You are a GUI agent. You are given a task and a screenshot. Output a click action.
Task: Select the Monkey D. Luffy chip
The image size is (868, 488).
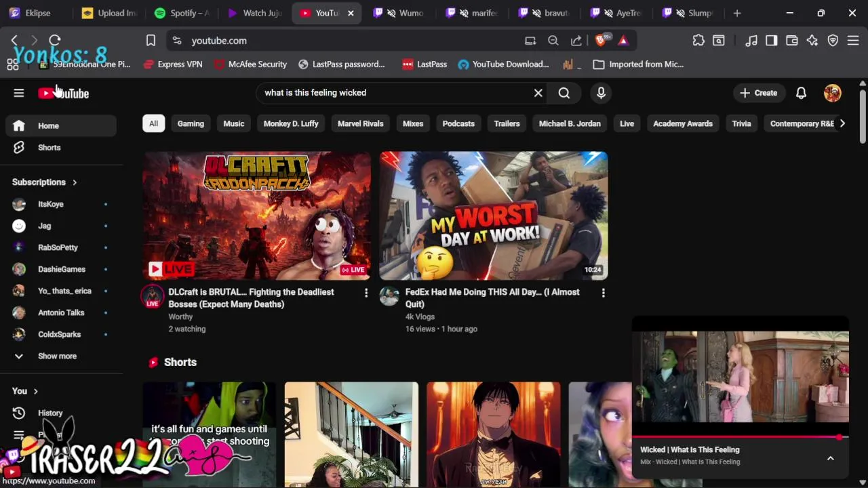pos(291,123)
